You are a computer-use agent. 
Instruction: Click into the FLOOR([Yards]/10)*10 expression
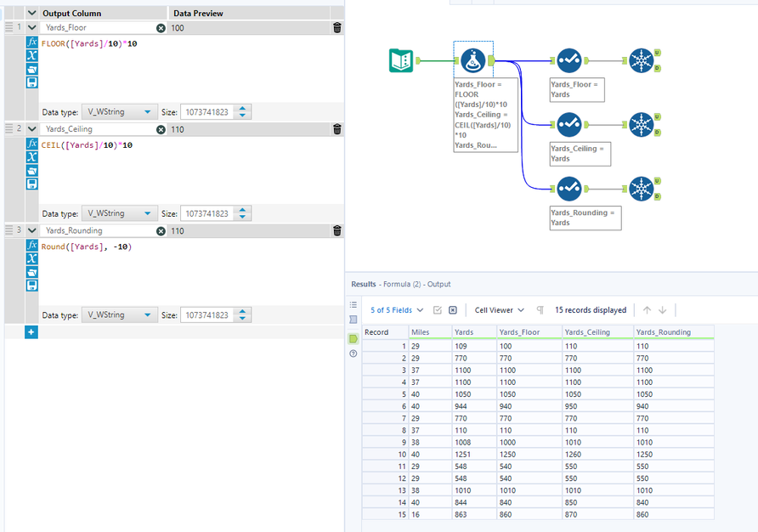pos(89,43)
